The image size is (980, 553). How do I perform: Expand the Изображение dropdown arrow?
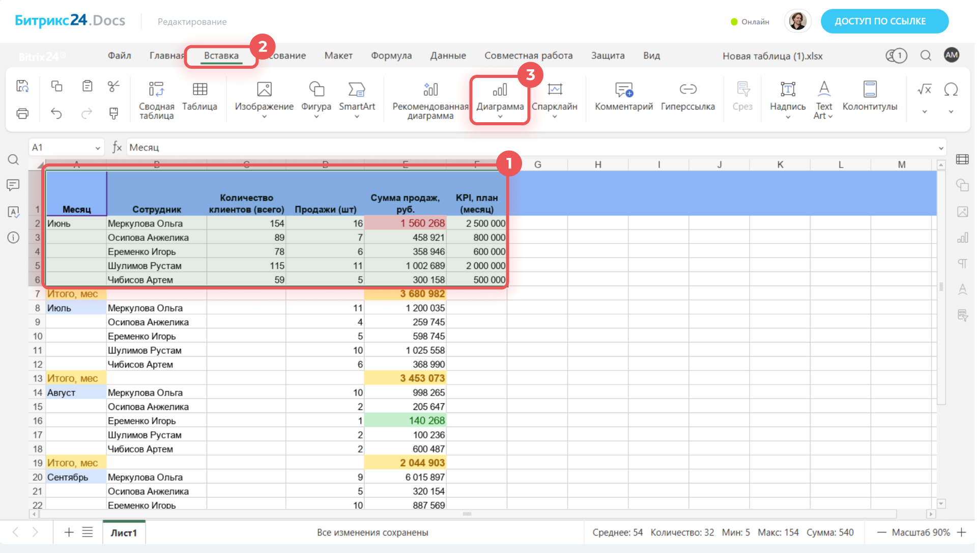[264, 117]
